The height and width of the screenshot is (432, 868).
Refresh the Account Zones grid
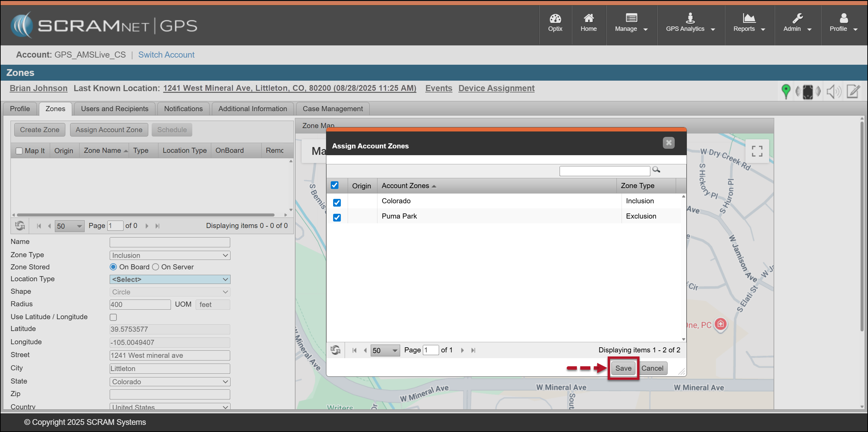pos(335,350)
